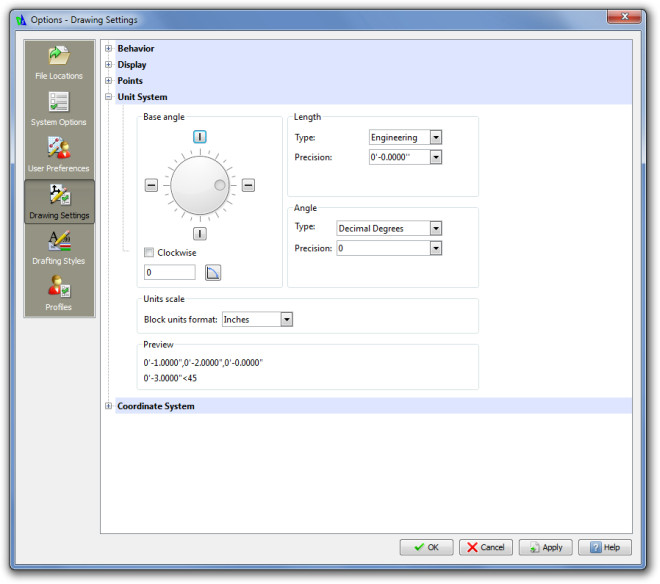Screen dimensions: 660x584
Task: Expand the Points section
Action: [x=108, y=80]
